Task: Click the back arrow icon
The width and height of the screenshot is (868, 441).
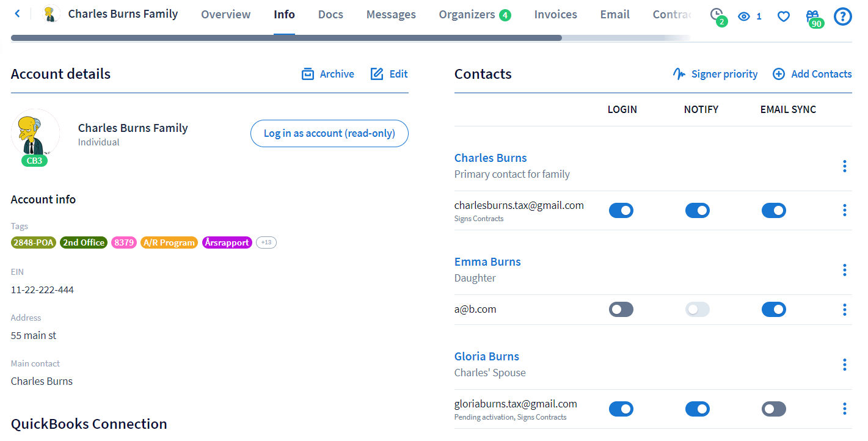Action: 17,13
